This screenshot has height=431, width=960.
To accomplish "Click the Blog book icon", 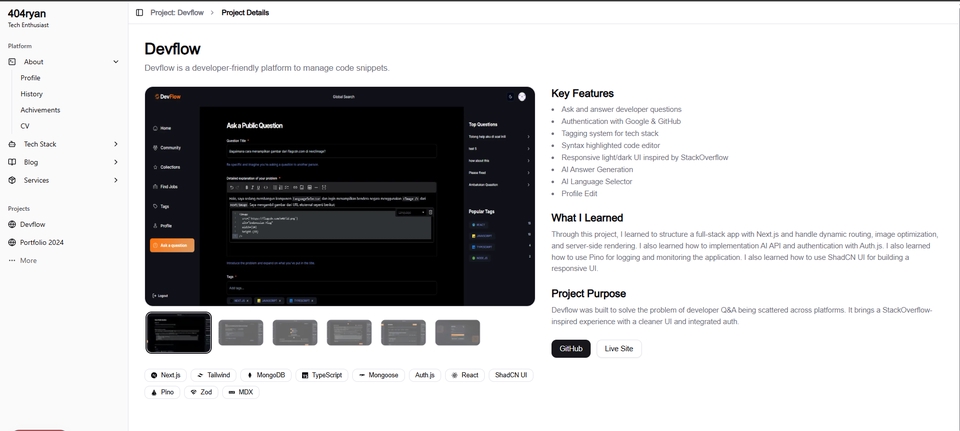I will point(12,162).
